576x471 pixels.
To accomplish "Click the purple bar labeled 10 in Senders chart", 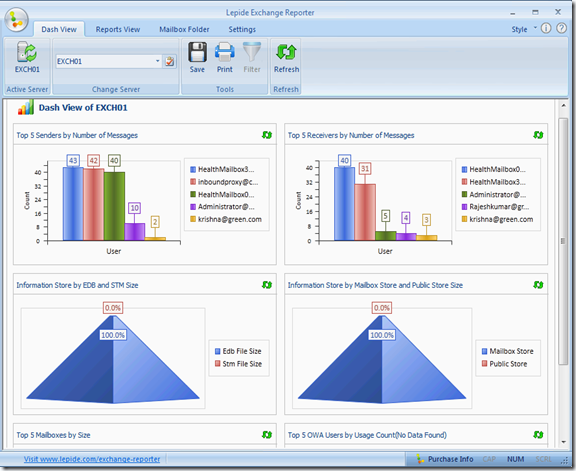I will click(134, 232).
